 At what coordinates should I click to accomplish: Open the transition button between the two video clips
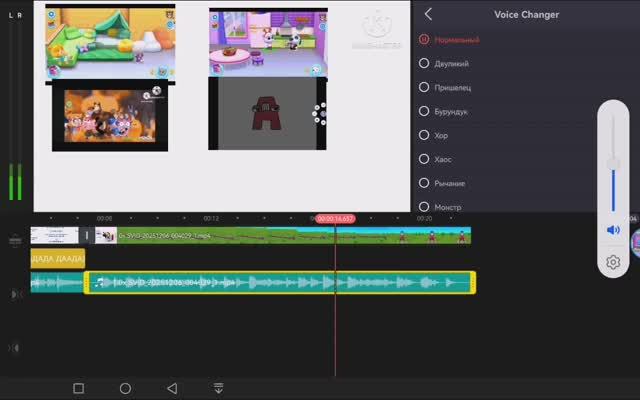pyautogui.click(x=87, y=236)
